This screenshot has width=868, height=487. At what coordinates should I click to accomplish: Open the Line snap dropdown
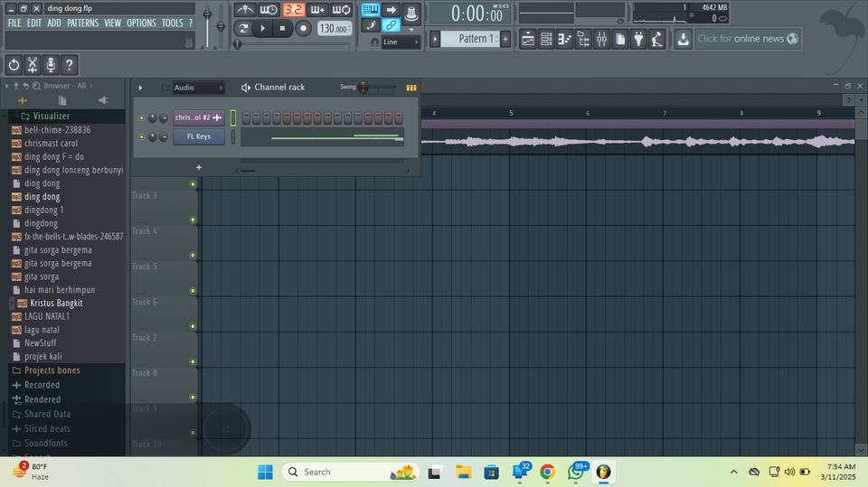[401, 42]
